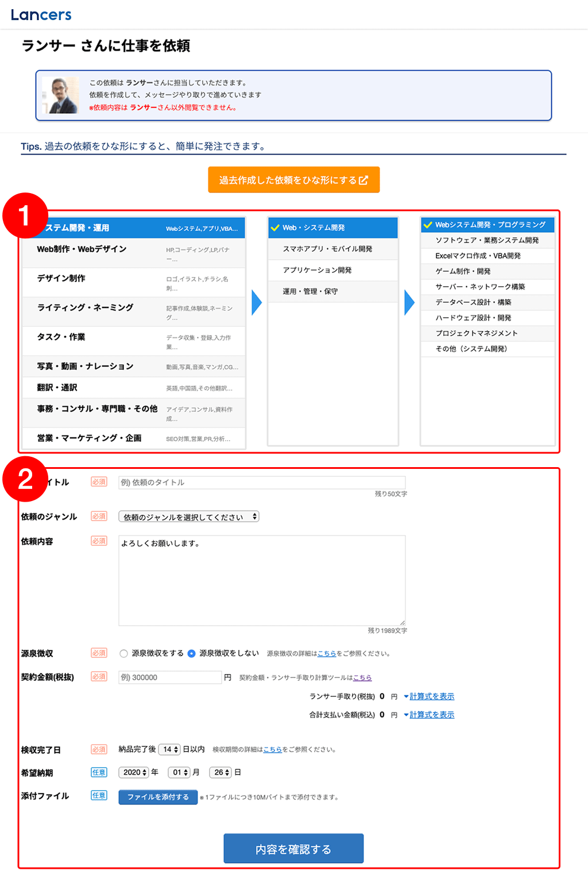The image size is (588, 882).
Task: Focus the request title input field
Action: 262,483
